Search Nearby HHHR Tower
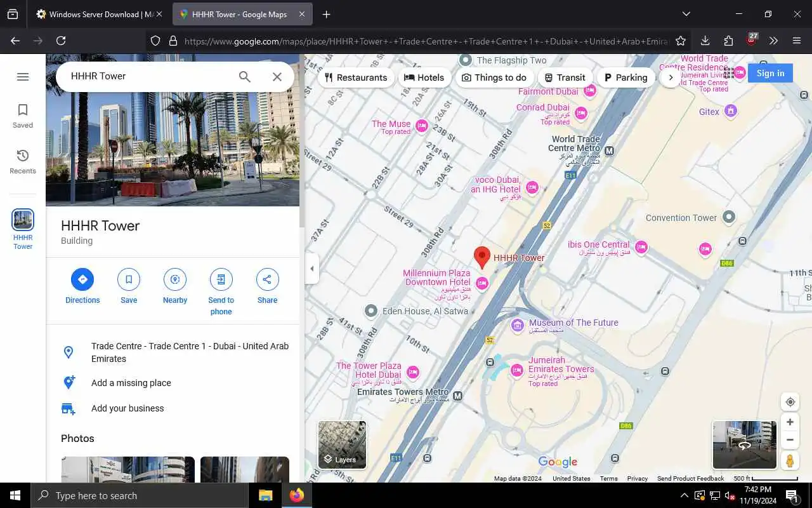Viewport: 812px width, 508px height. tap(175, 286)
